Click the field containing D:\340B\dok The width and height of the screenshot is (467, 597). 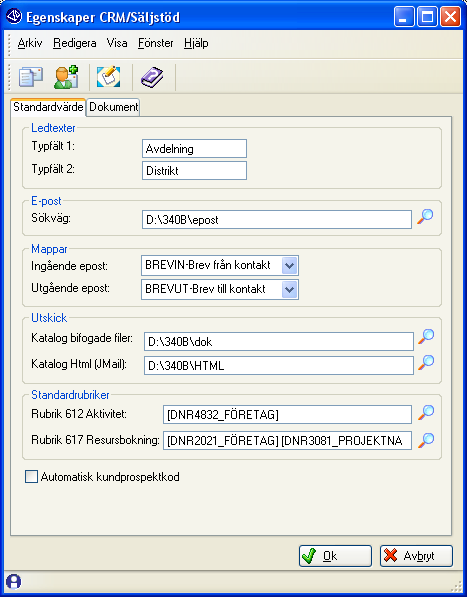[x=279, y=342]
